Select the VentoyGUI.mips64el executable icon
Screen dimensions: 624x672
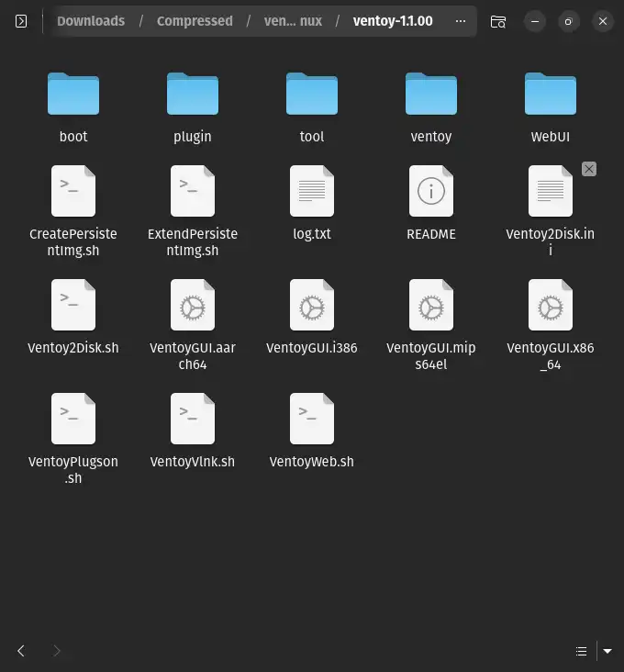[x=431, y=305]
